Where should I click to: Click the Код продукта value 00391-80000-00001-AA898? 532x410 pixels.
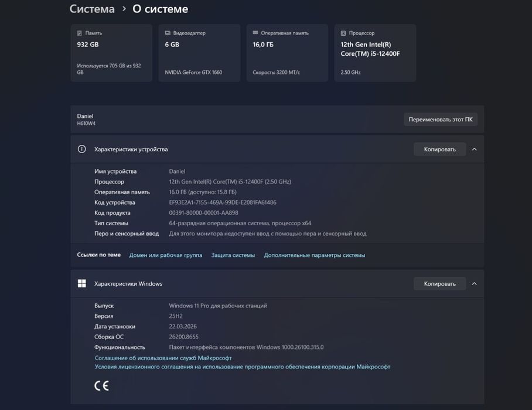(x=203, y=213)
